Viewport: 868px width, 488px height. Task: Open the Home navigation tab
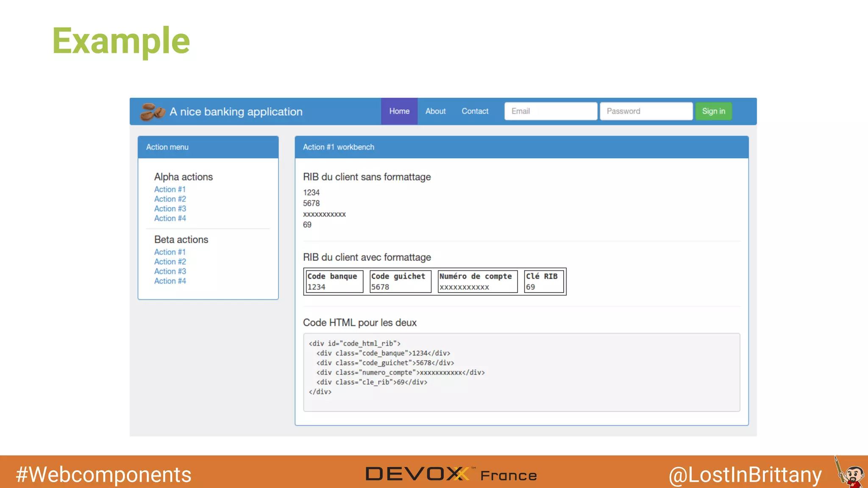click(399, 111)
